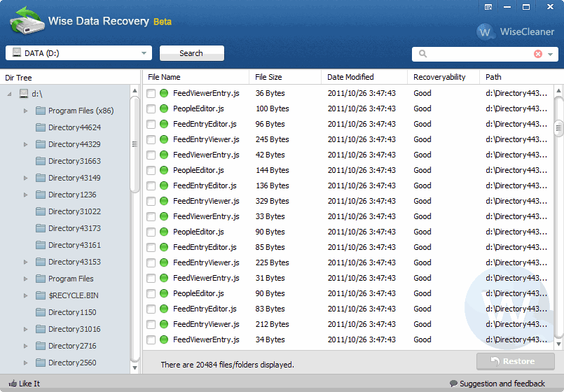The image size is (564, 392).
Task: Open the feedback icon in the title bar
Action: 488,7
